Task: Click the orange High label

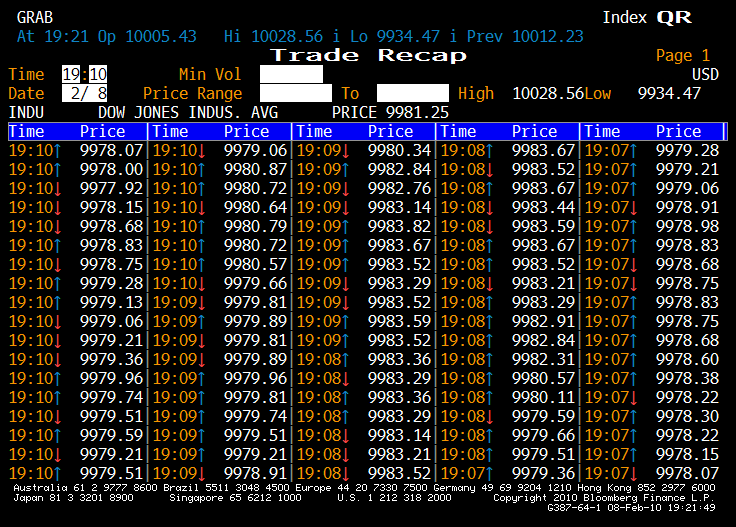Action: coord(476,93)
